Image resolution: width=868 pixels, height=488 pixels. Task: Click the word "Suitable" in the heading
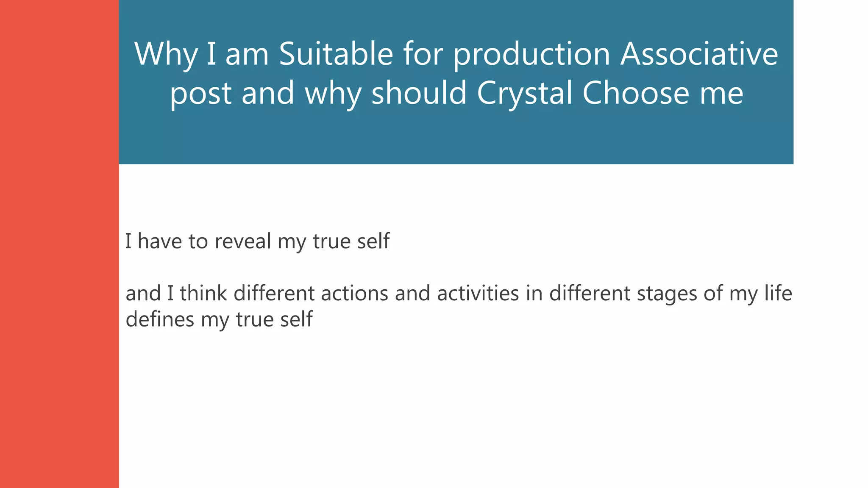pyautogui.click(x=336, y=54)
